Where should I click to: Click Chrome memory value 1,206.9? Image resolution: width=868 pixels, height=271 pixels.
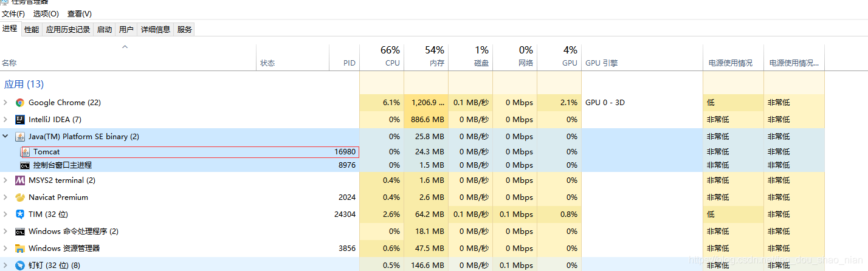tap(428, 103)
